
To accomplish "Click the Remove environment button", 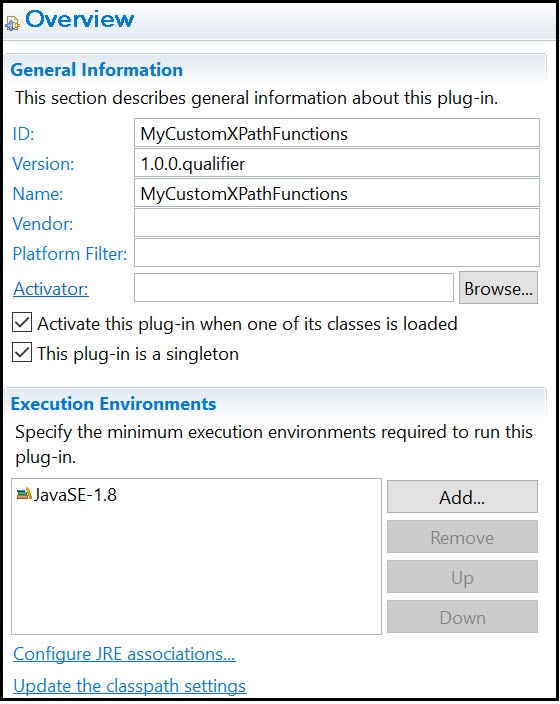I will click(x=462, y=537).
